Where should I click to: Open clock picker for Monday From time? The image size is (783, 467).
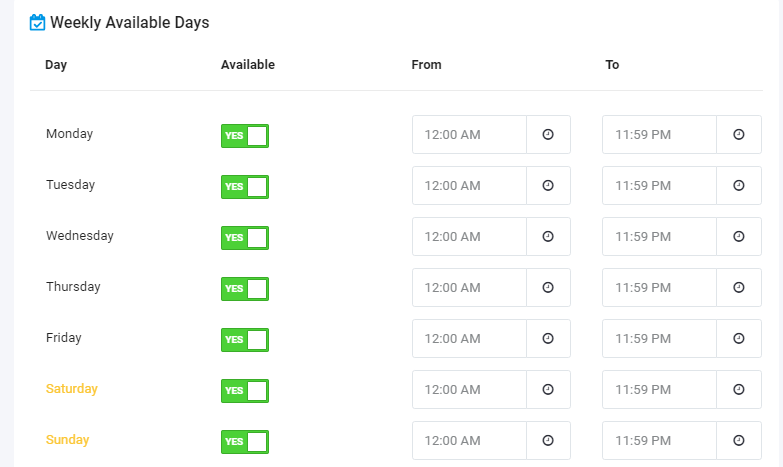click(548, 134)
